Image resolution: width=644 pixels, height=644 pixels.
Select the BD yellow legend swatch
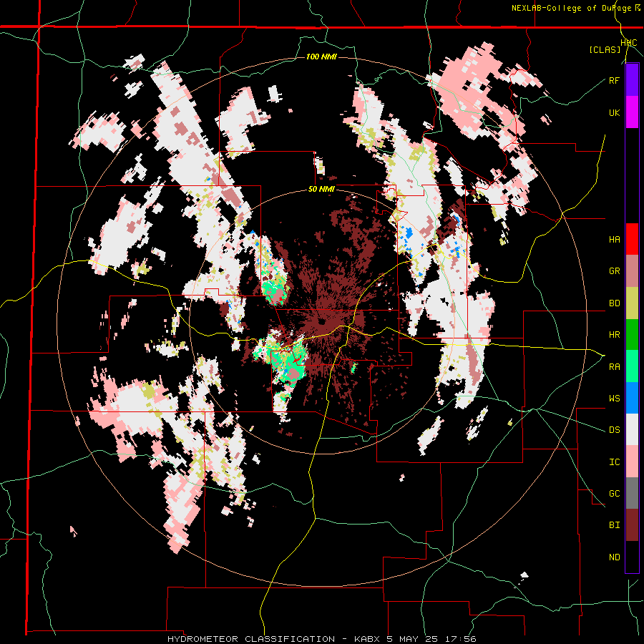coord(632,303)
